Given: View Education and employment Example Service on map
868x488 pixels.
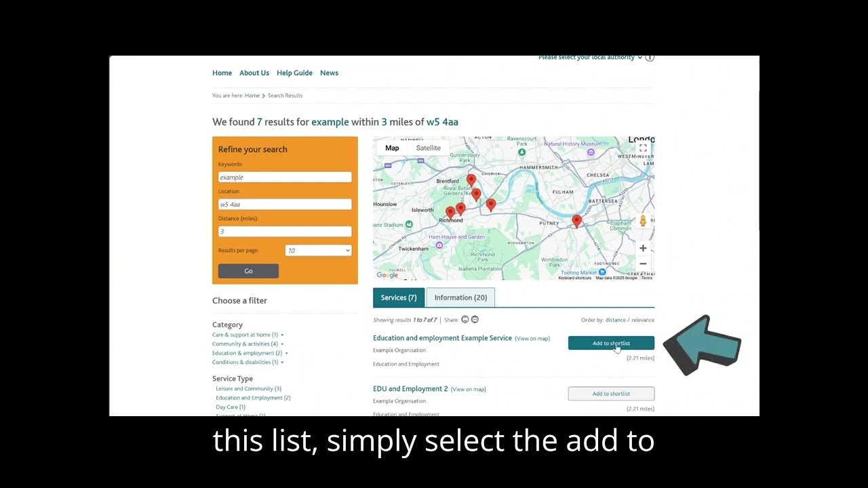Looking at the screenshot, I should (532, 339).
